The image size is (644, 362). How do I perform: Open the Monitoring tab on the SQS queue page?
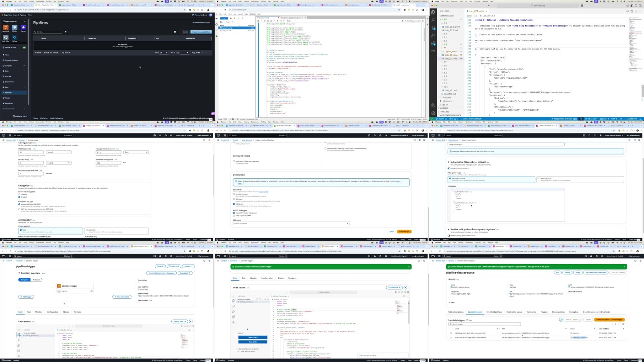click(x=531, y=312)
